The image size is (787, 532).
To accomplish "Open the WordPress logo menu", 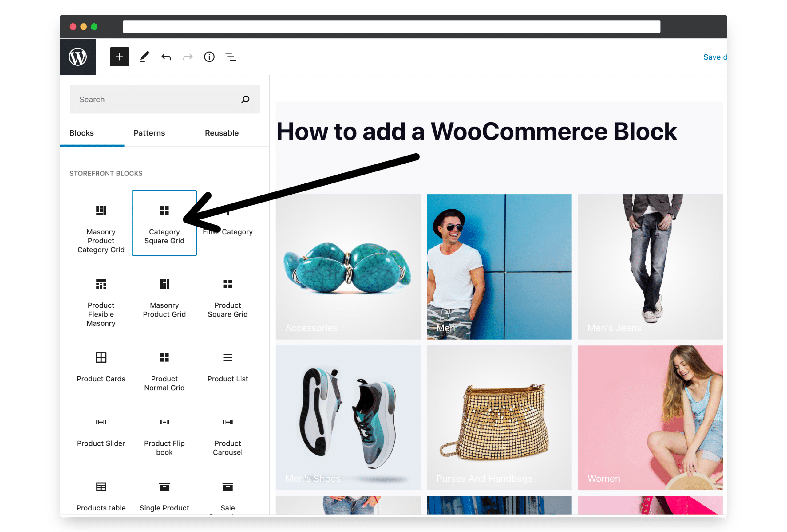I will (77, 57).
